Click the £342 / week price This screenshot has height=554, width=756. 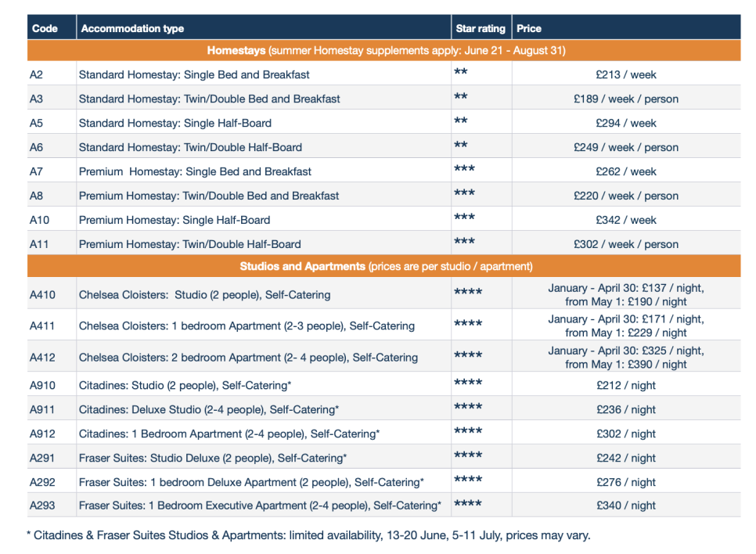626,220
